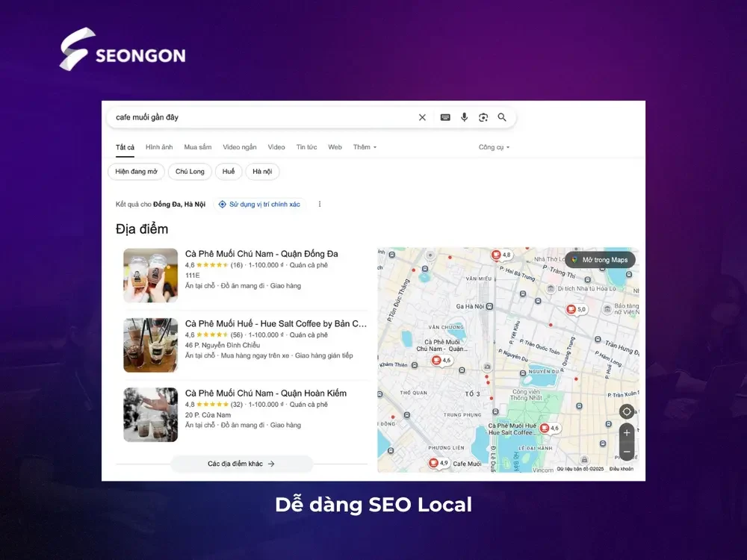The height and width of the screenshot is (560, 747).
Task: Zoom in on the map
Action: (627, 433)
